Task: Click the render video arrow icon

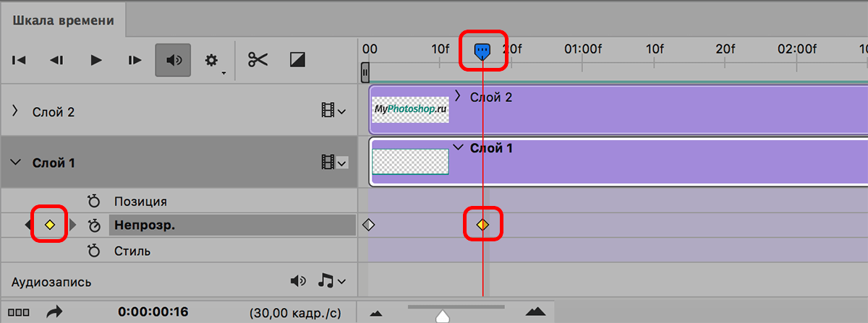Action: (x=54, y=312)
